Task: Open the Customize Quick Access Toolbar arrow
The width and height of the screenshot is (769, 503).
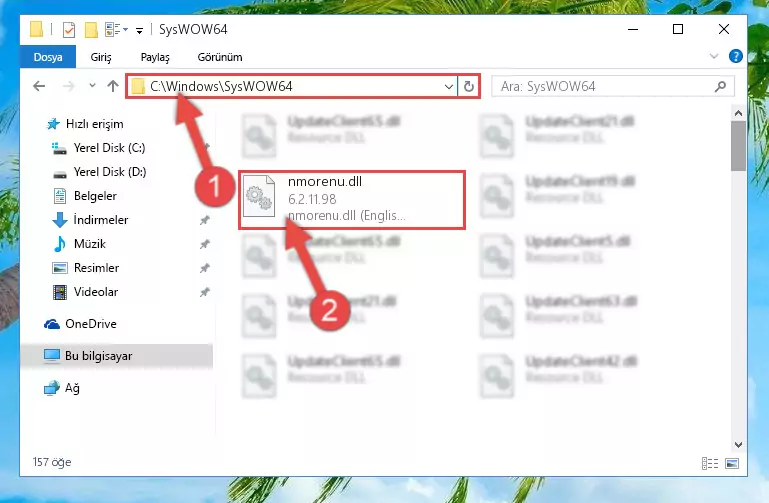Action: click(139, 30)
